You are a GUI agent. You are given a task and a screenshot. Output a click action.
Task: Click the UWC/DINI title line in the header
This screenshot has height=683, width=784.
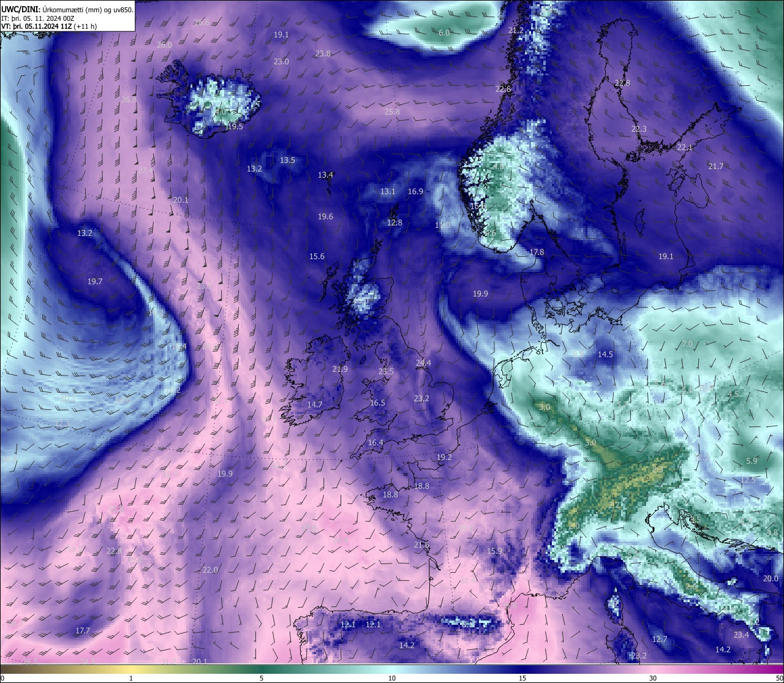(x=67, y=9)
